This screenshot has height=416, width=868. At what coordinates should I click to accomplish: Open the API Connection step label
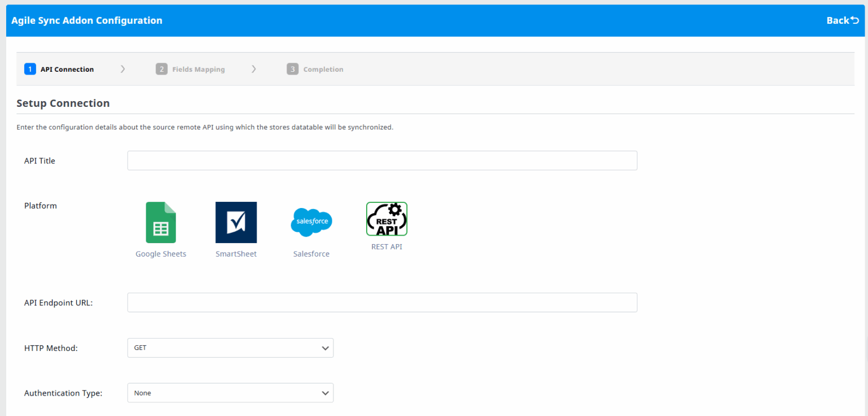tap(67, 70)
